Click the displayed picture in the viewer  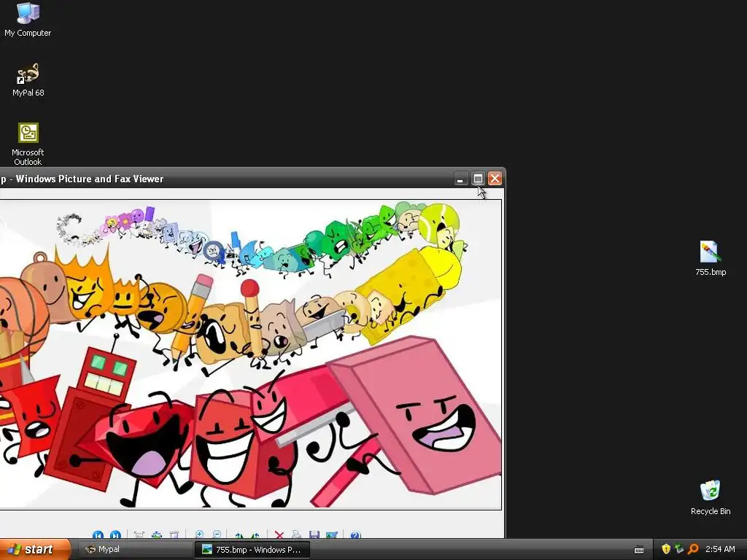(251, 354)
